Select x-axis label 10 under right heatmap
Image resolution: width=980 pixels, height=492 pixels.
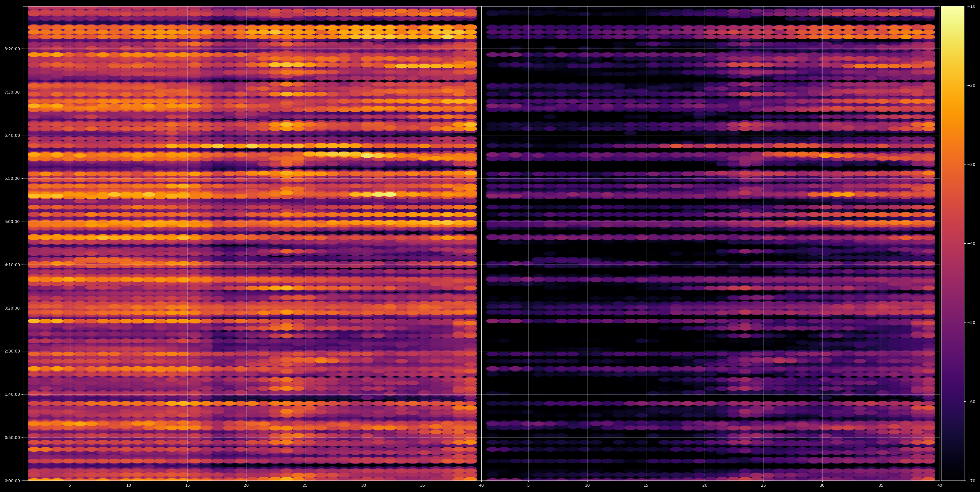point(587,486)
